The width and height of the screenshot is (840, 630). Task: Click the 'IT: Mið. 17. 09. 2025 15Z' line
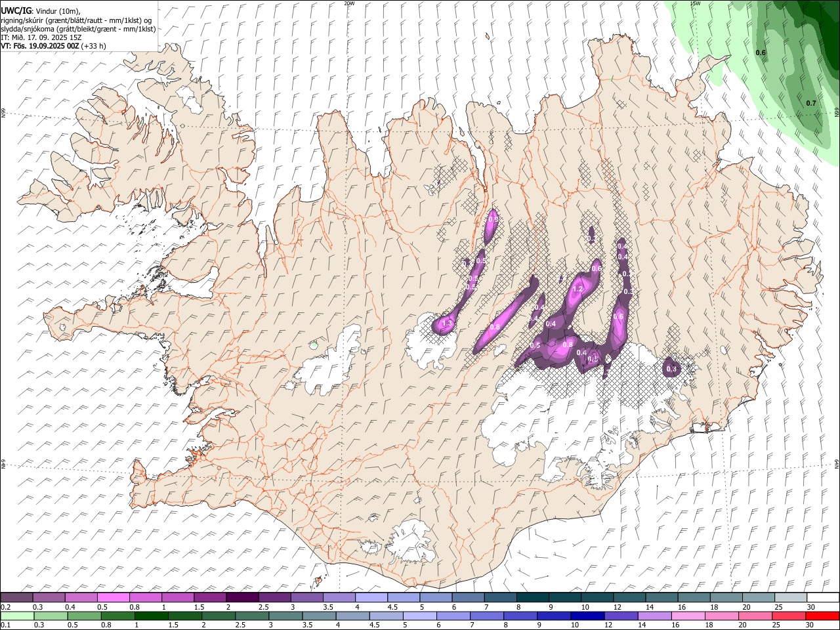(41, 37)
